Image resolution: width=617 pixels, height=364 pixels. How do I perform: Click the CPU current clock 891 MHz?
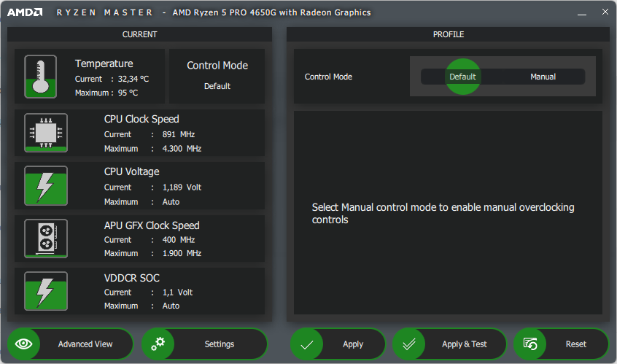click(x=179, y=134)
